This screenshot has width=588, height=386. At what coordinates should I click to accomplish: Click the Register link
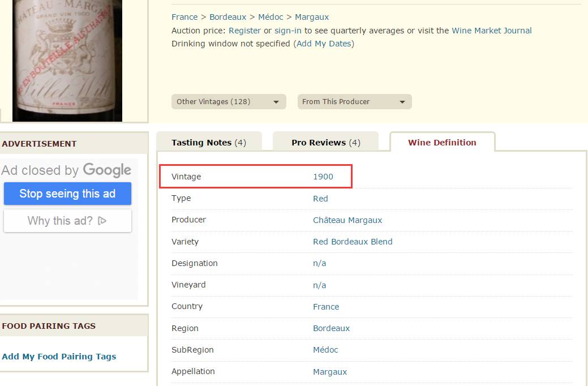(244, 31)
